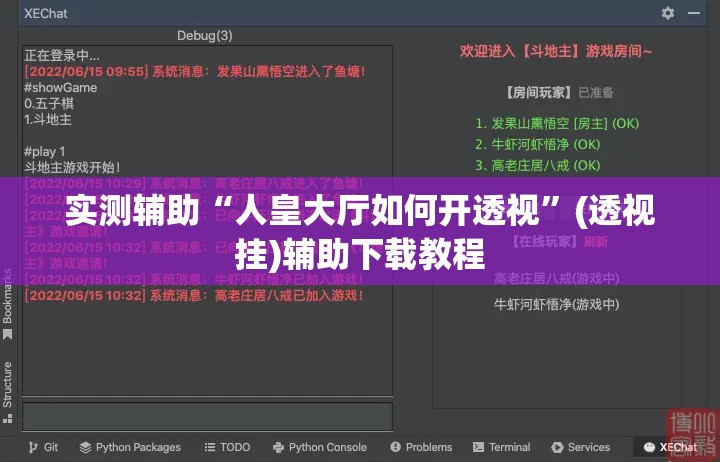Open the Git tool window
720x462 pixels.
coord(43,447)
